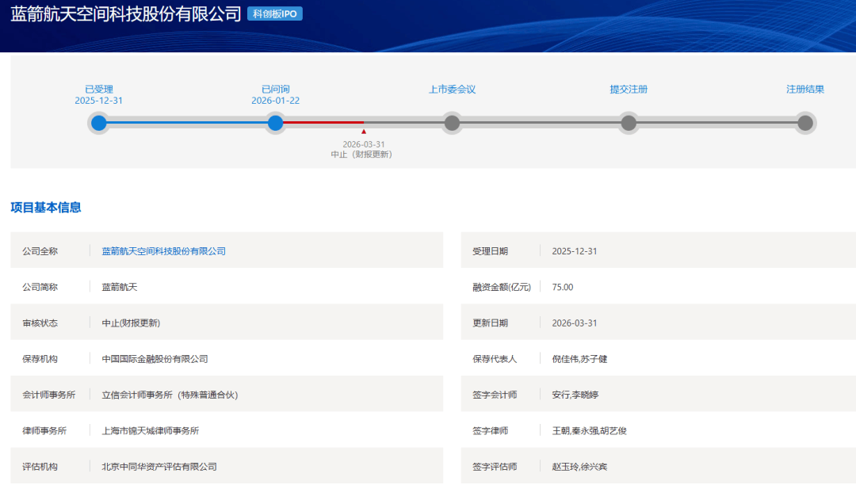The height and width of the screenshot is (504, 856).
Task: Click the 项目基本信息 section heading
Action: point(46,208)
